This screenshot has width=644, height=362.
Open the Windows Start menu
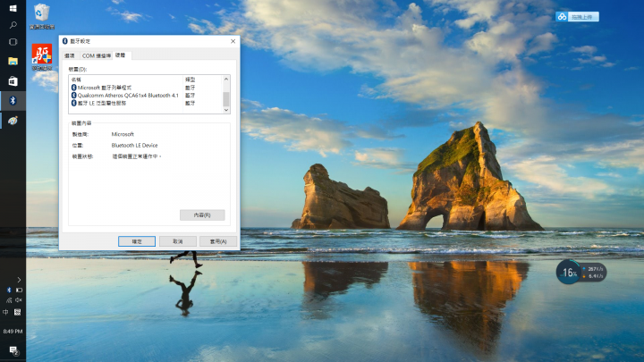point(13,8)
